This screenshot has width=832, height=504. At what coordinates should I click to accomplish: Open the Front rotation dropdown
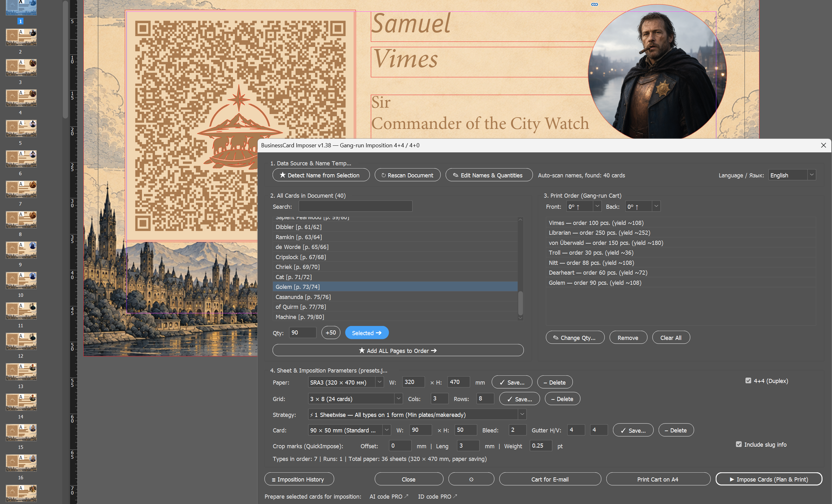tap(584, 207)
